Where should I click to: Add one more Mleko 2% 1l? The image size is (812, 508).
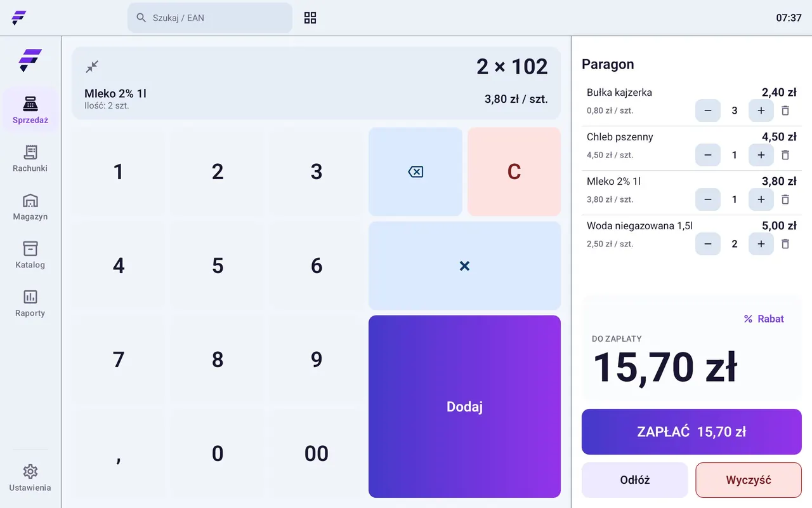(761, 199)
